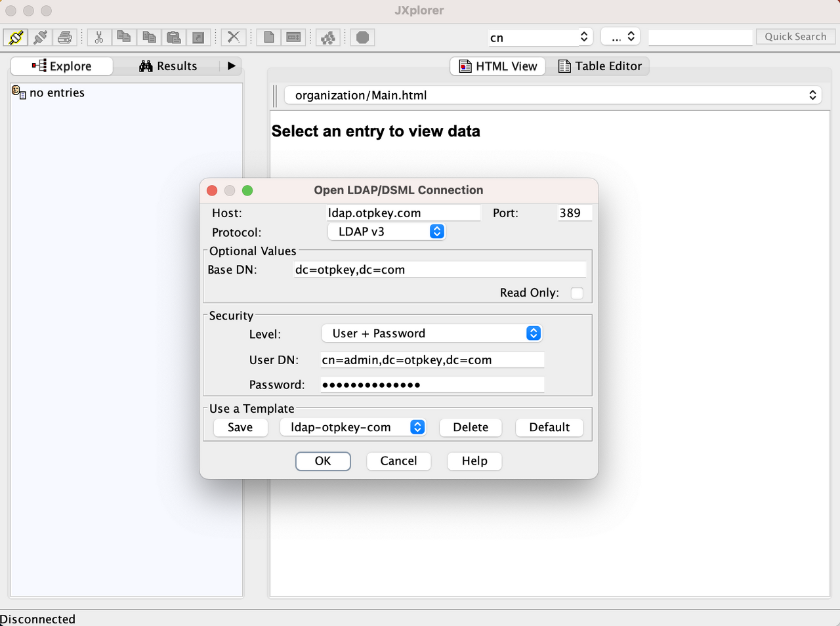Open the LDAP v3 protocol dropdown
Viewport: 840px width, 626px height.
pos(387,232)
